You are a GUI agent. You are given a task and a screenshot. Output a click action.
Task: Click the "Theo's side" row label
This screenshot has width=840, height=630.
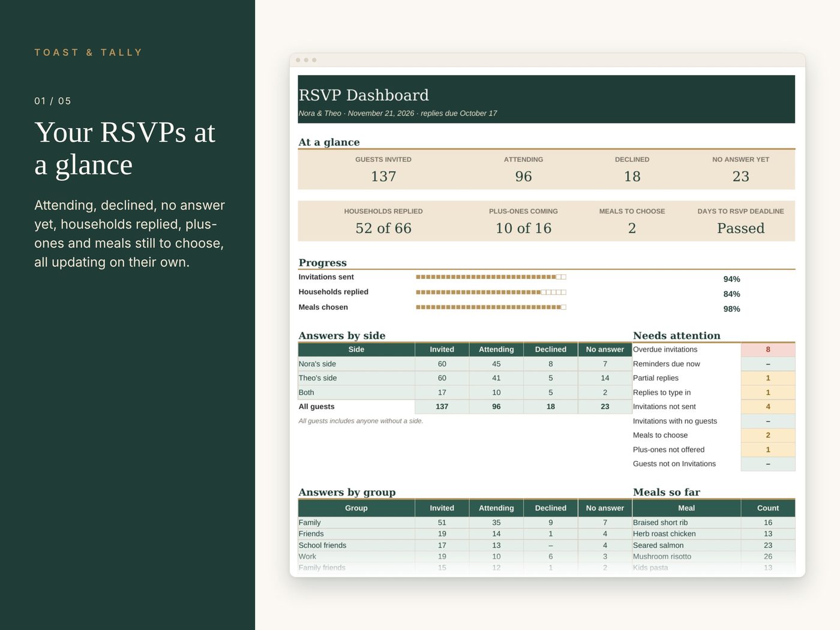click(x=318, y=379)
